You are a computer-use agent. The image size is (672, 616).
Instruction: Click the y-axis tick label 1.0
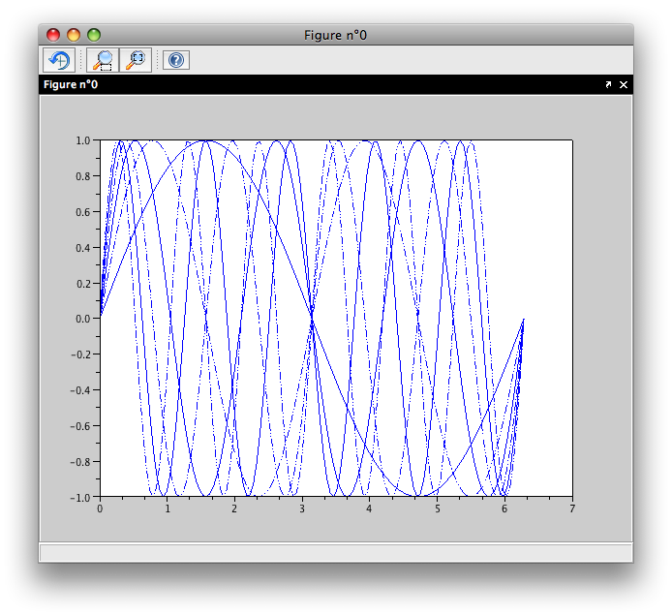[x=83, y=140]
